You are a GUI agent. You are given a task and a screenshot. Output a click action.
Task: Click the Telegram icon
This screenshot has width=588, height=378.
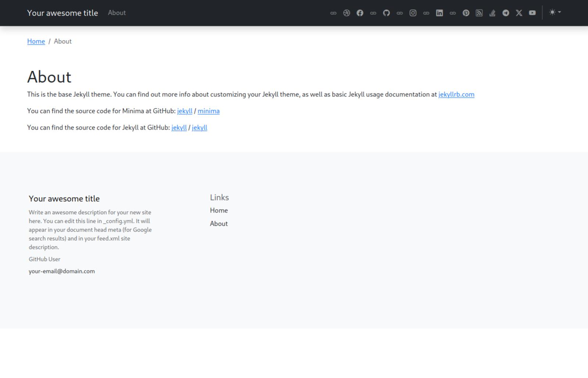point(506,13)
